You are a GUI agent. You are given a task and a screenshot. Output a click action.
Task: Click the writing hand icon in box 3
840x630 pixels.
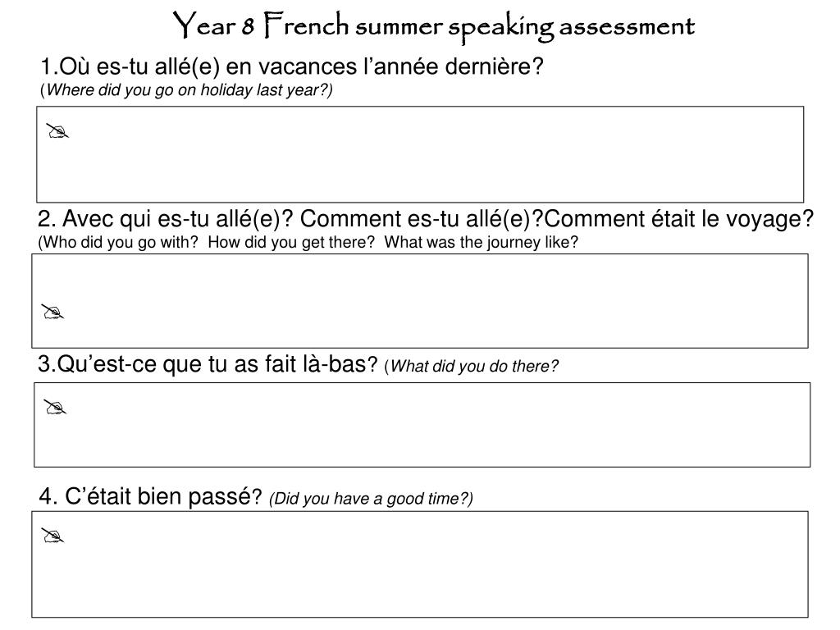(x=55, y=407)
